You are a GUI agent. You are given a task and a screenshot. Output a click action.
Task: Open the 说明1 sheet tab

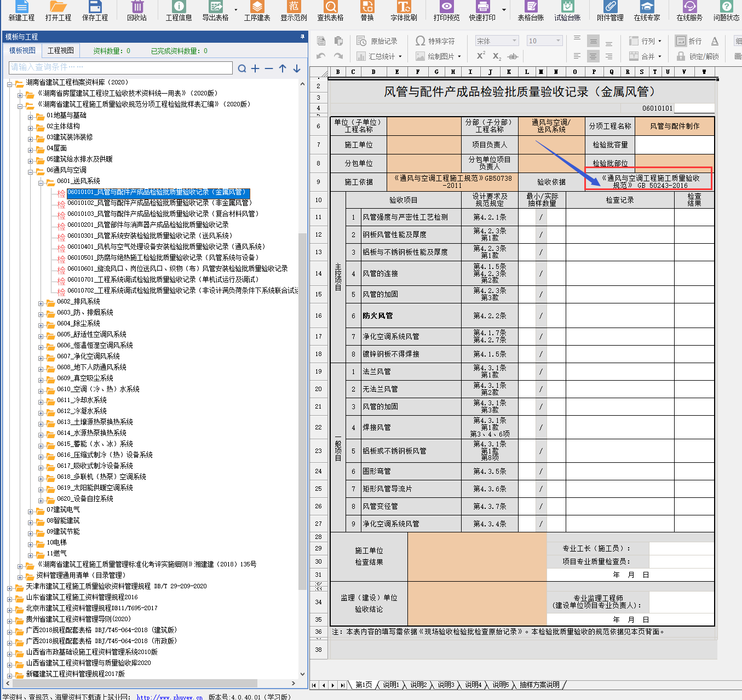(391, 685)
